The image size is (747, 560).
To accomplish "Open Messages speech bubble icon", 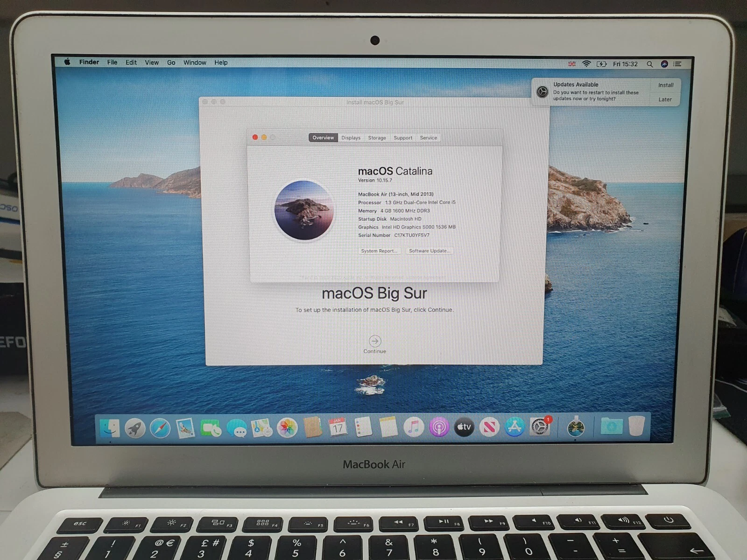I will [x=237, y=428].
